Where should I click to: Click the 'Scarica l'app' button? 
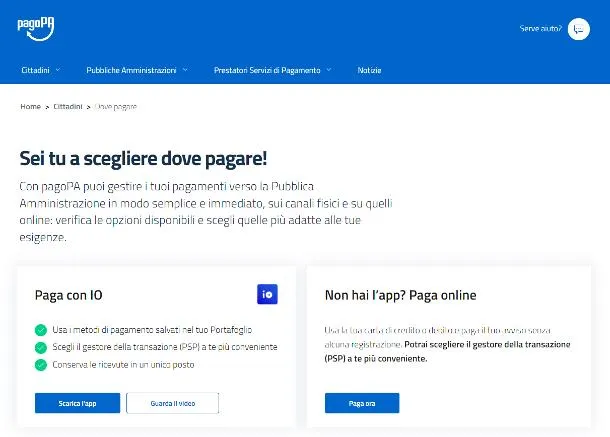77,403
